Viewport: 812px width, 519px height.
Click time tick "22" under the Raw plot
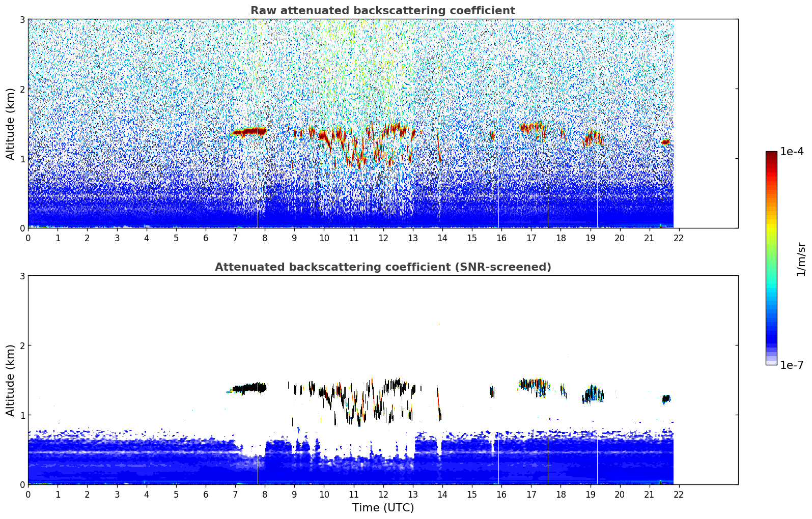coord(679,238)
